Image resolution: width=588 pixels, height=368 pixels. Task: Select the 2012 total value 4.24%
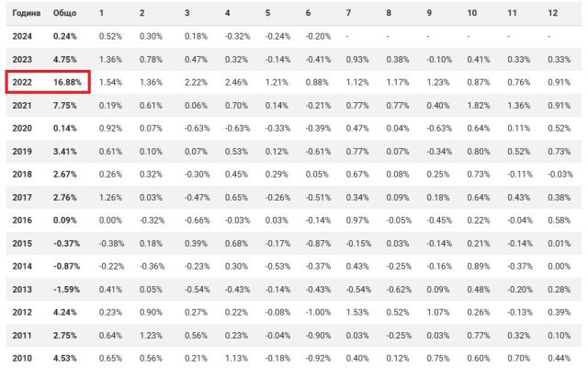65,312
